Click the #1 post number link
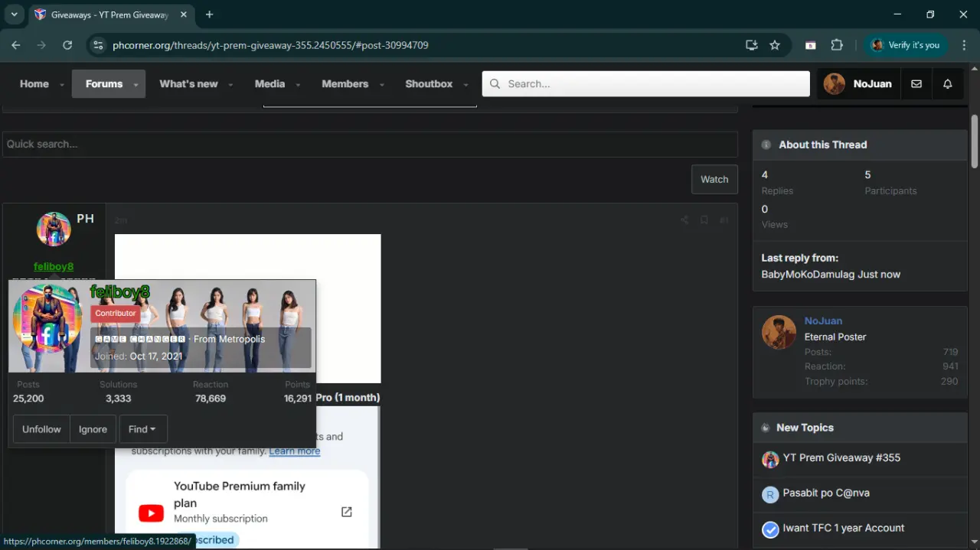980x550 pixels. pyautogui.click(x=724, y=220)
